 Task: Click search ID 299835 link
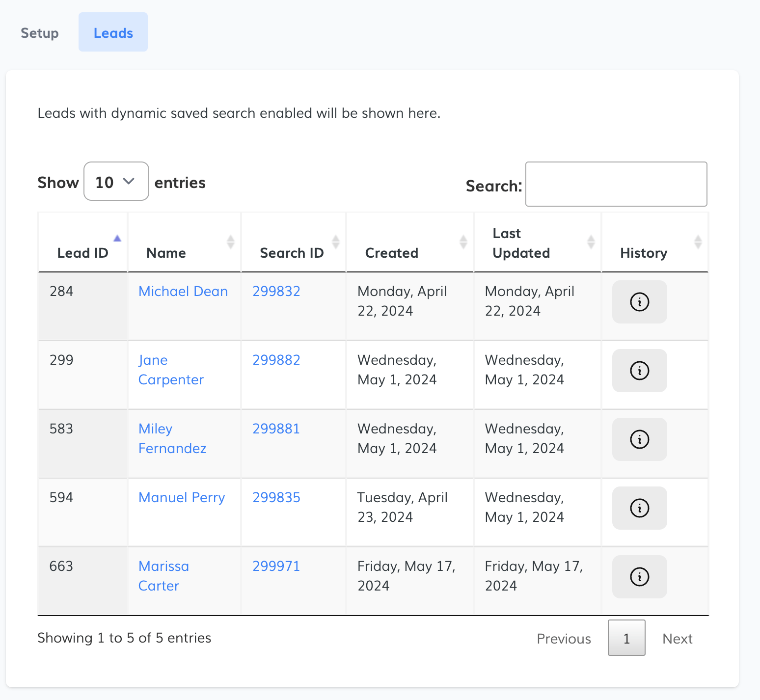pyautogui.click(x=276, y=497)
